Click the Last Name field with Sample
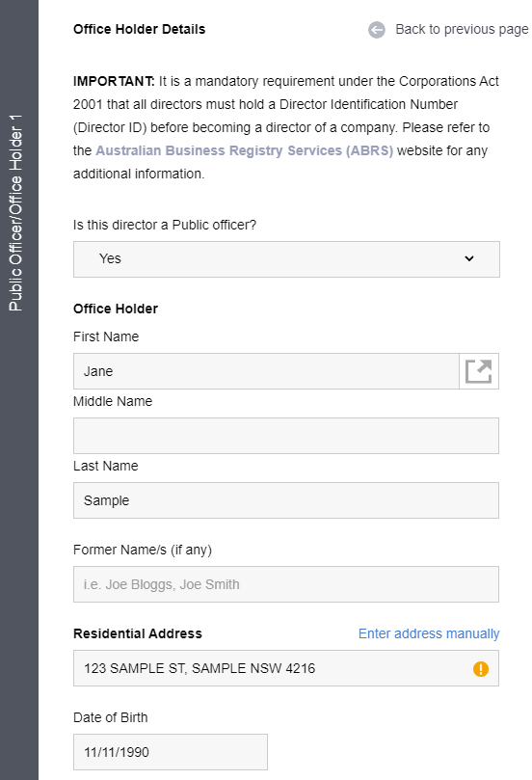 (286, 500)
